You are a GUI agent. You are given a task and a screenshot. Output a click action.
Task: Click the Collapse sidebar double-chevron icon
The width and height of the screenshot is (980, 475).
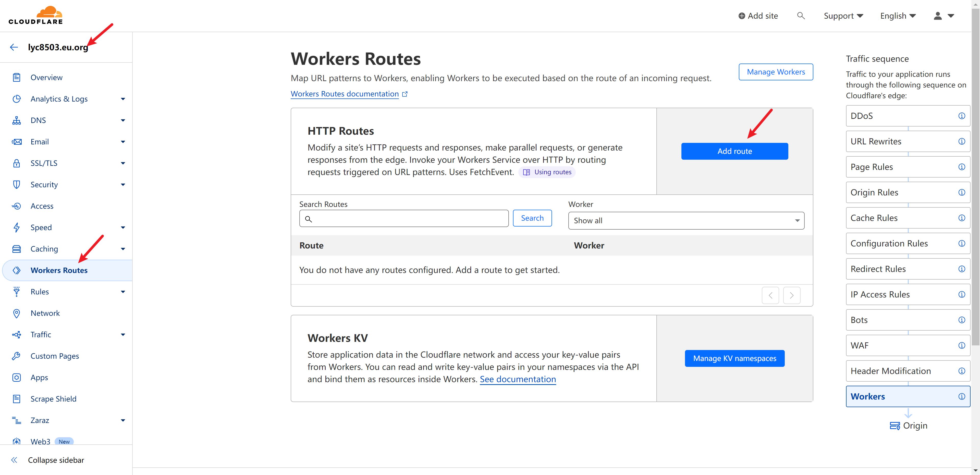14,460
